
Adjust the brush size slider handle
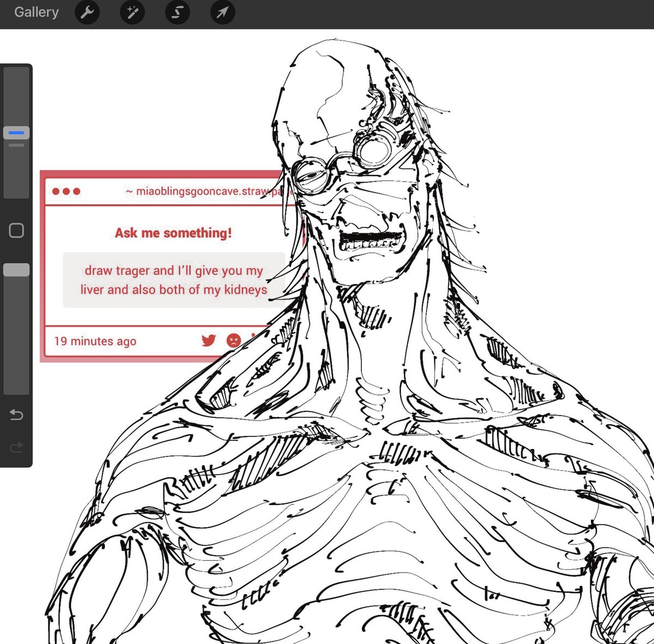pyautogui.click(x=16, y=132)
